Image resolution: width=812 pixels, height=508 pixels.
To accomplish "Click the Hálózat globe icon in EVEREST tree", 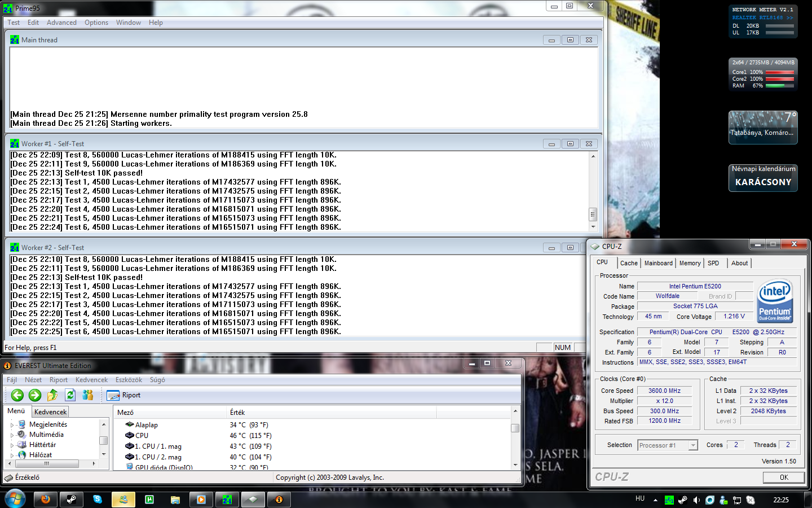I will tap(22, 455).
